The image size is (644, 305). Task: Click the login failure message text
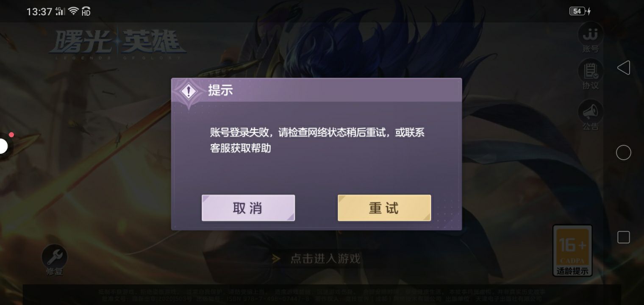pyautogui.click(x=317, y=140)
